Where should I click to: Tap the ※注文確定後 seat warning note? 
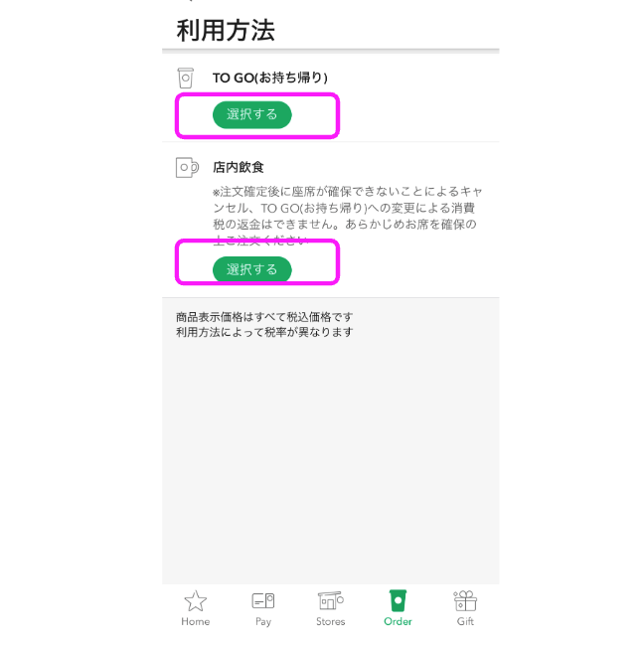pos(347,216)
